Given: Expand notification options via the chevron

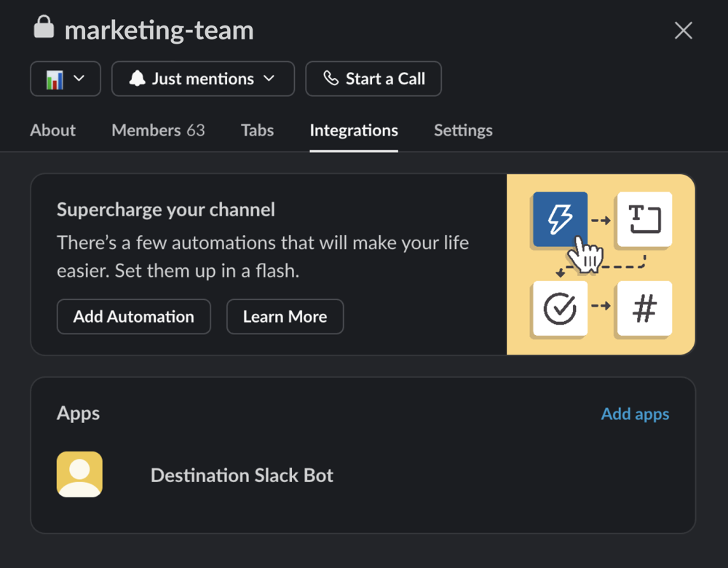Looking at the screenshot, I should tap(269, 79).
